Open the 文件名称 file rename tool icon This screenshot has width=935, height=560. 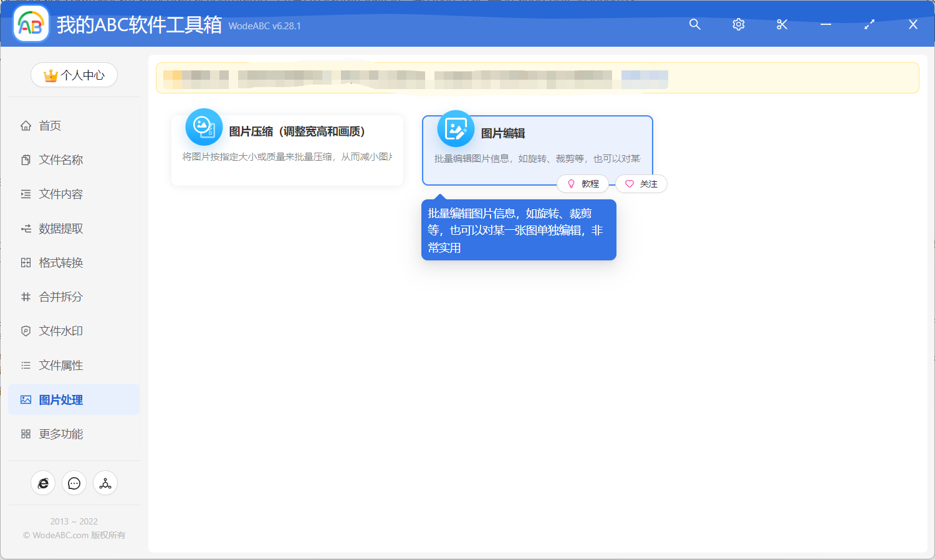25,159
